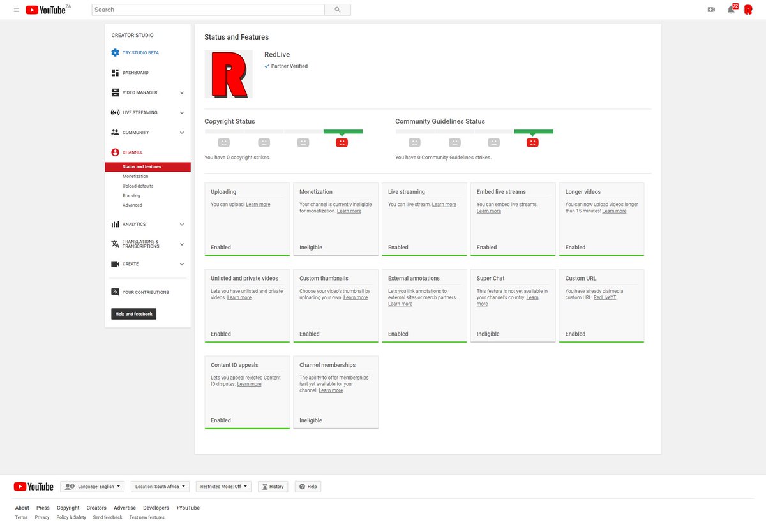Open Learn more in Channel memberships card
Image resolution: width=766 pixels, height=532 pixels.
point(331,390)
